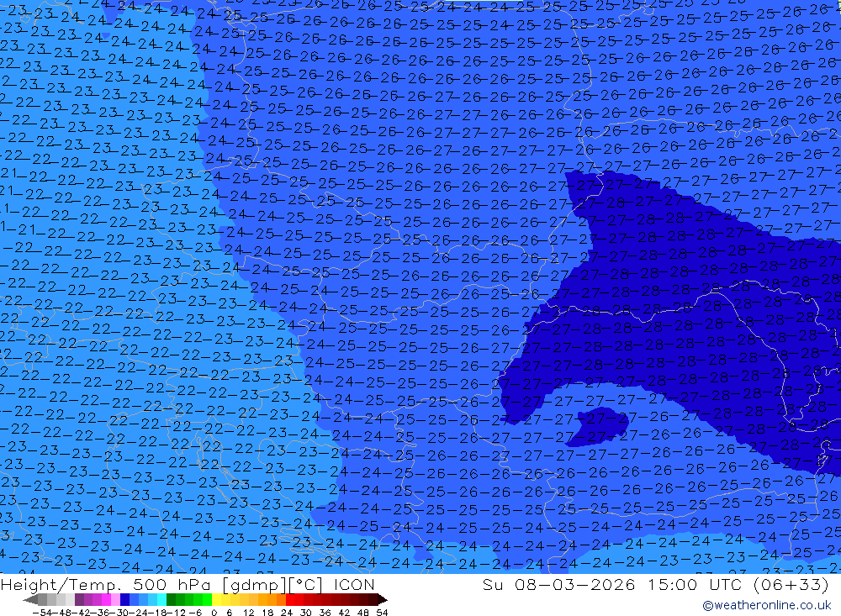Click the "-54" scale label

pyautogui.click(x=40, y=612)
